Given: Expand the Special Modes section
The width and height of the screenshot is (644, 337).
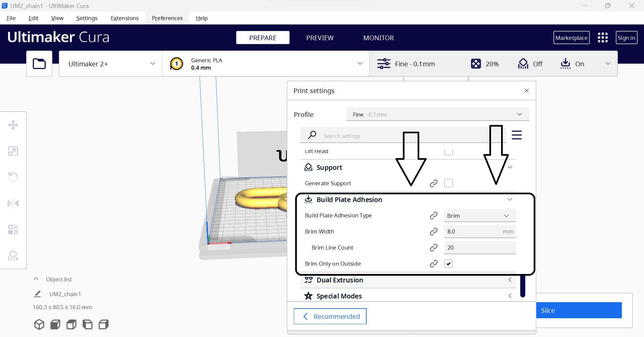Looking at the screenshot, I should pos(510,296).
